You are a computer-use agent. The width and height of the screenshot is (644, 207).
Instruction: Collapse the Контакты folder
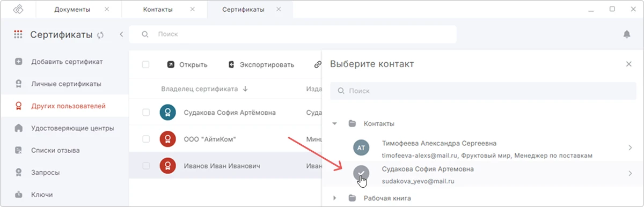pos(335,124)
